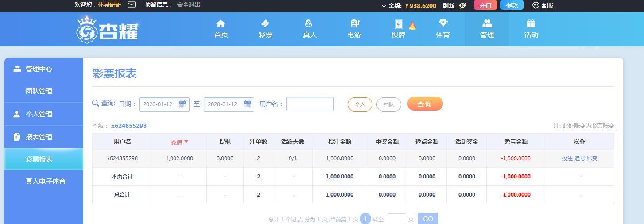Open the 彩票 lottery ticket icon
Image resolution: width=644 pixels, height=224 pixels.
[x=265, y=23]
